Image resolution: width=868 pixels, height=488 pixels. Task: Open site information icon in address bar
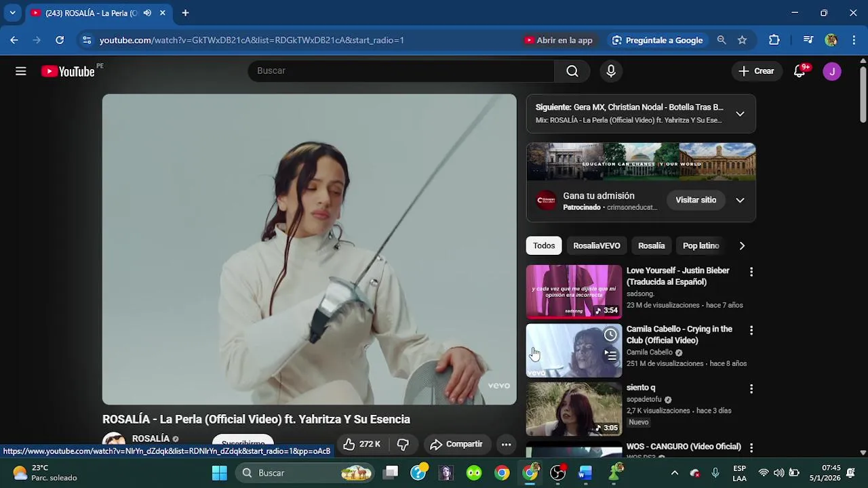coord(87,40)
